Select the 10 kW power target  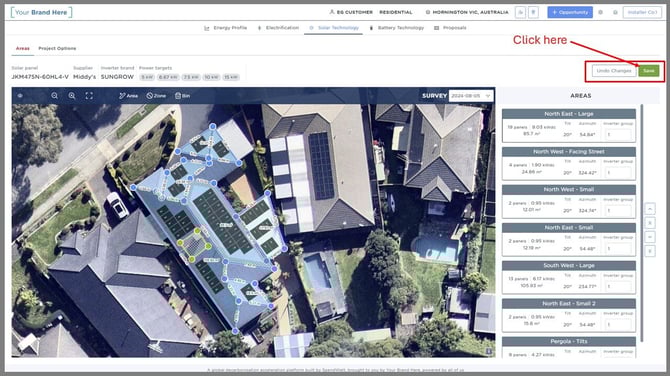(x=212, y=77)
